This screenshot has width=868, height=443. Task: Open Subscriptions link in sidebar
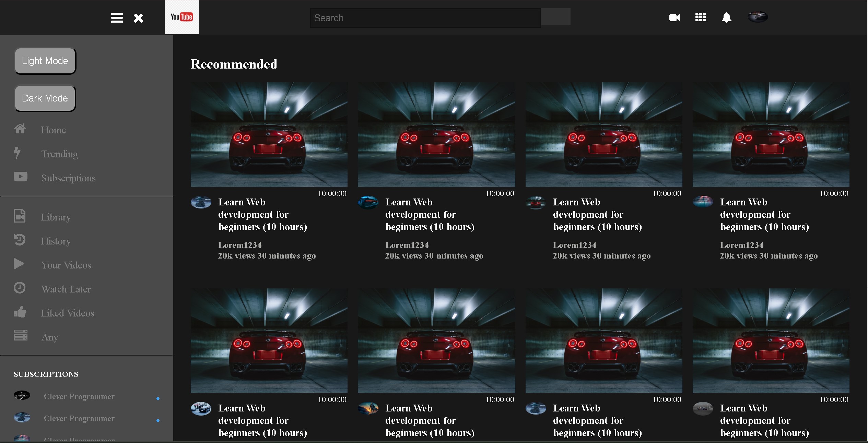pos(68,178)
